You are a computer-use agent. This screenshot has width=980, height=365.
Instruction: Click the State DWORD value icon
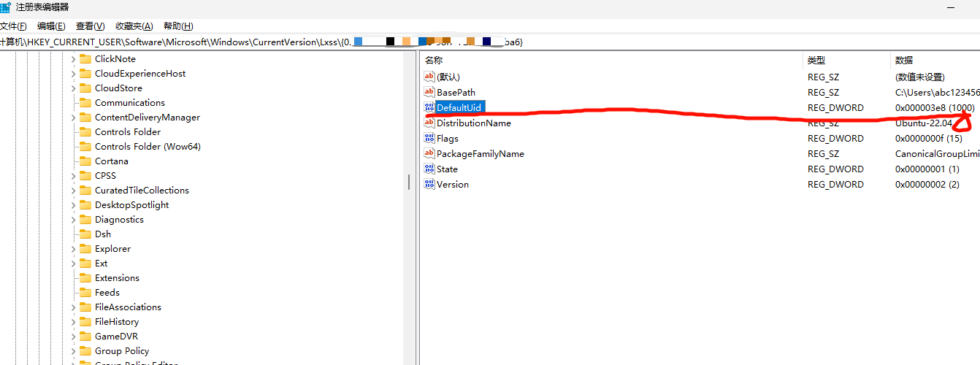pyautogui.click(x=429, y=169)
